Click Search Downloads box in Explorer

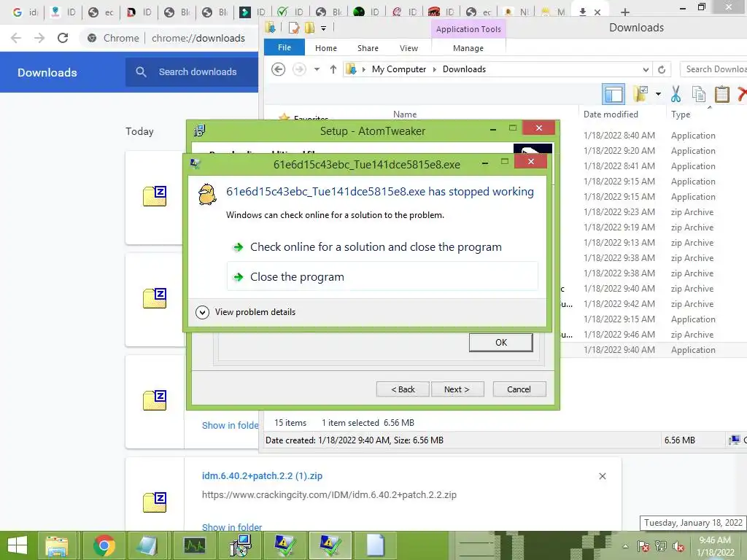point(713,69)
